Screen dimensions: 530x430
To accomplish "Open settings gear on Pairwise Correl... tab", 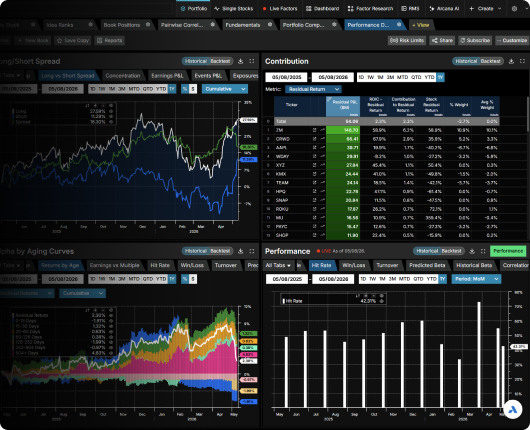I will (x=212, y=25).
